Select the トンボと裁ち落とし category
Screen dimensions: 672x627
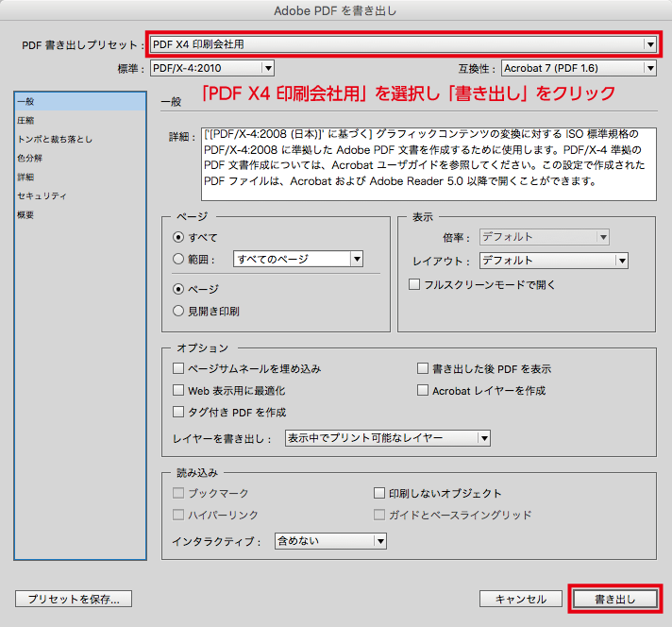80,140
